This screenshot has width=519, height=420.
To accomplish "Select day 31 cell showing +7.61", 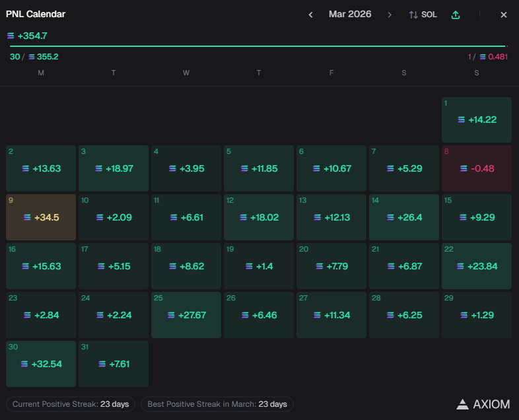I will tap(114, 364).
